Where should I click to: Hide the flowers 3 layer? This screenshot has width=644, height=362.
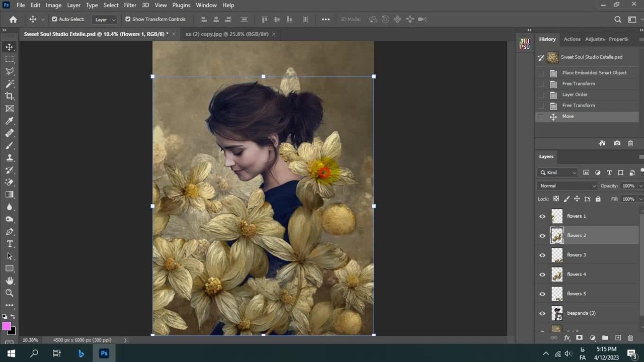tap(542, 255)
